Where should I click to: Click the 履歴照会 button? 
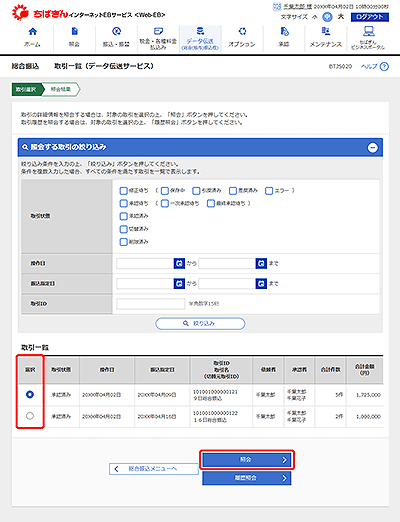click(247, 478)
